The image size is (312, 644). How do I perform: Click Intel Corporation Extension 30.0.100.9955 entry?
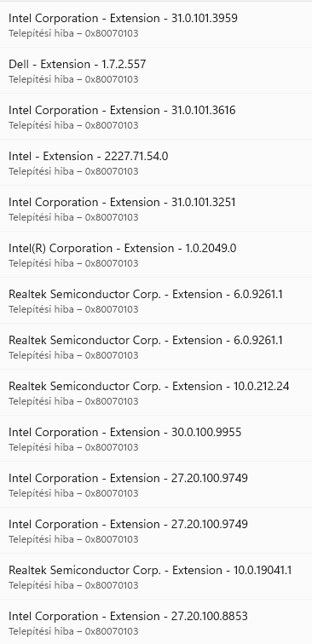tap(156, 438)
